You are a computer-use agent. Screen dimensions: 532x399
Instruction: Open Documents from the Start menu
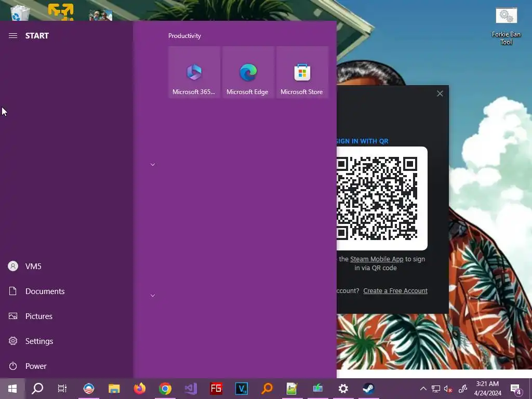tap(66, 291)
